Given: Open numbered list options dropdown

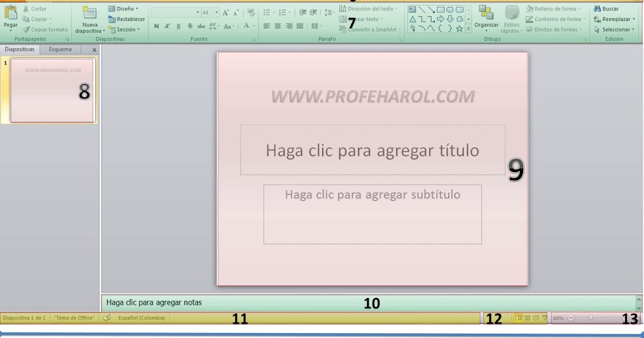Looking at the screenshot, I should click(290, 12).
